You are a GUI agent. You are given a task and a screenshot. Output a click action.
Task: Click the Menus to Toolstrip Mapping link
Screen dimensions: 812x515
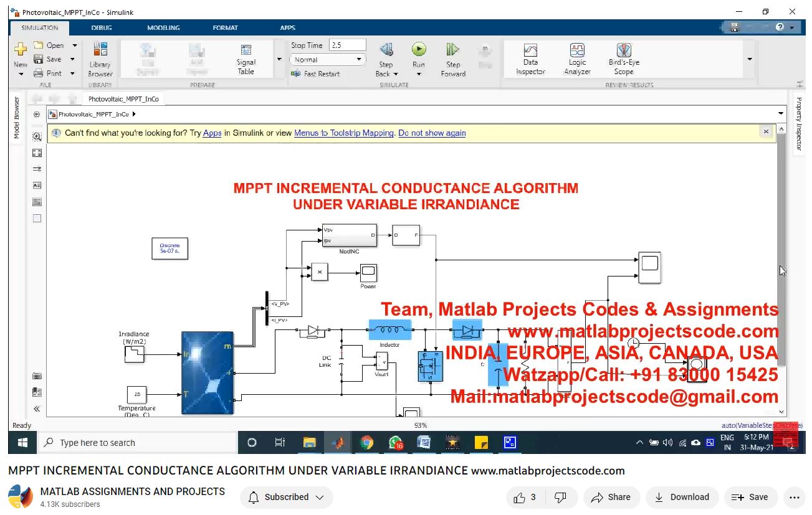point(343,133)
